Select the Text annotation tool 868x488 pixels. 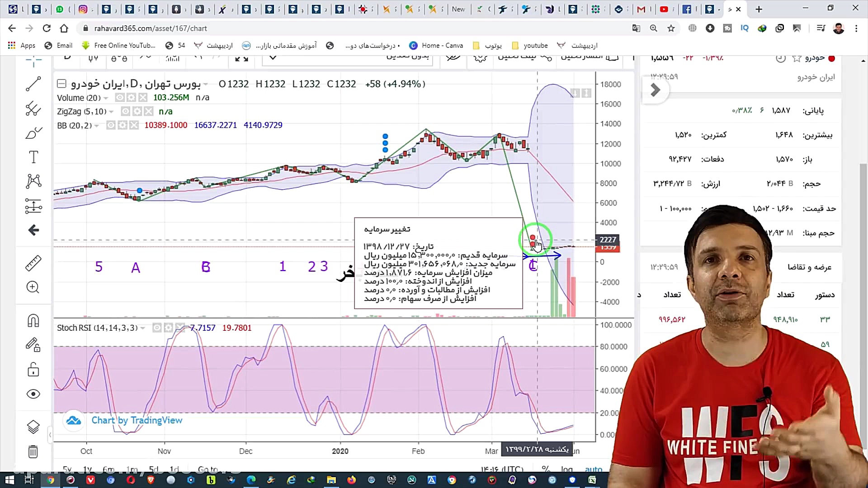click(x=33, y=157)
